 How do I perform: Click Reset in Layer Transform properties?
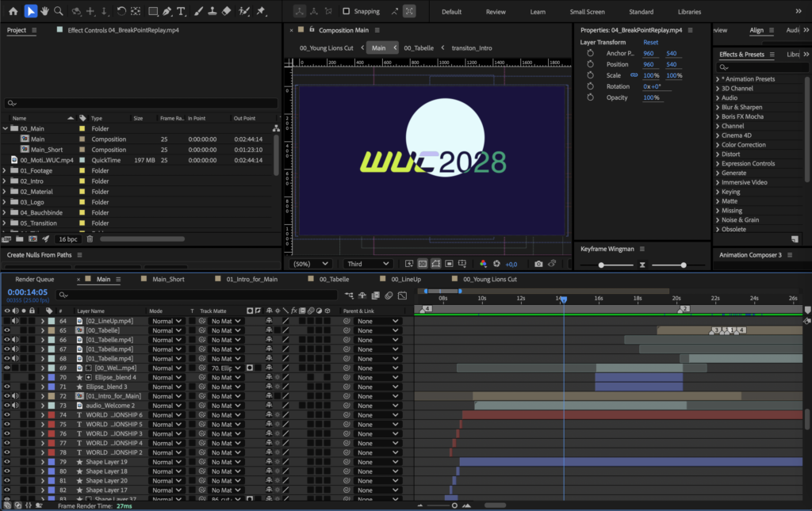point(650,42)
